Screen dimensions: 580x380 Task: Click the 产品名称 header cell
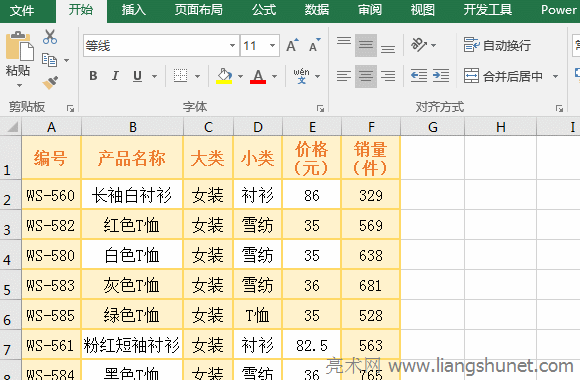(132, 158)
